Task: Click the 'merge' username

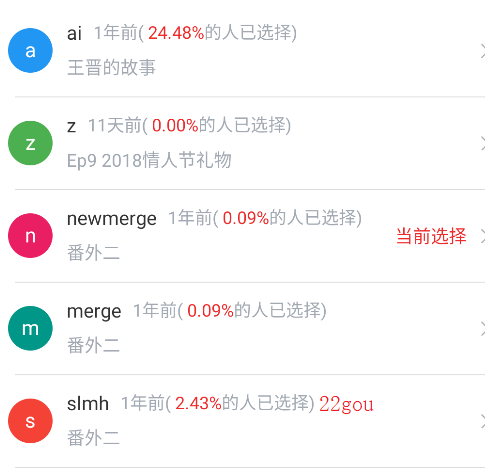Action: [x=94, y=312]
